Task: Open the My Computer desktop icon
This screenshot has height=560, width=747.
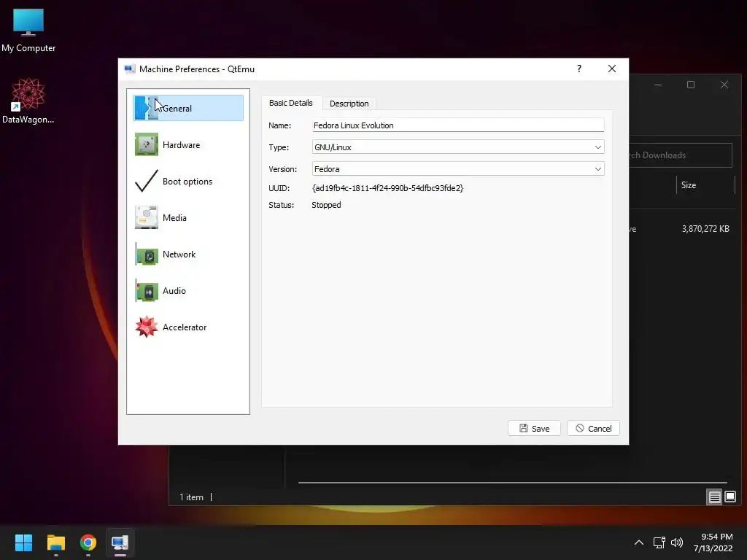Action: 28,31
